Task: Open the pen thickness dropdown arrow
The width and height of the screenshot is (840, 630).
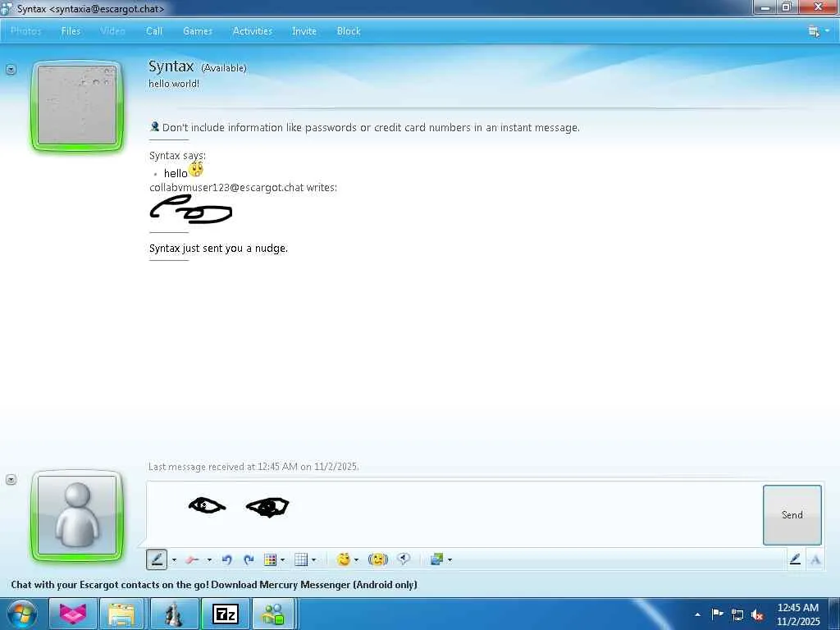Action: [174, 560]
